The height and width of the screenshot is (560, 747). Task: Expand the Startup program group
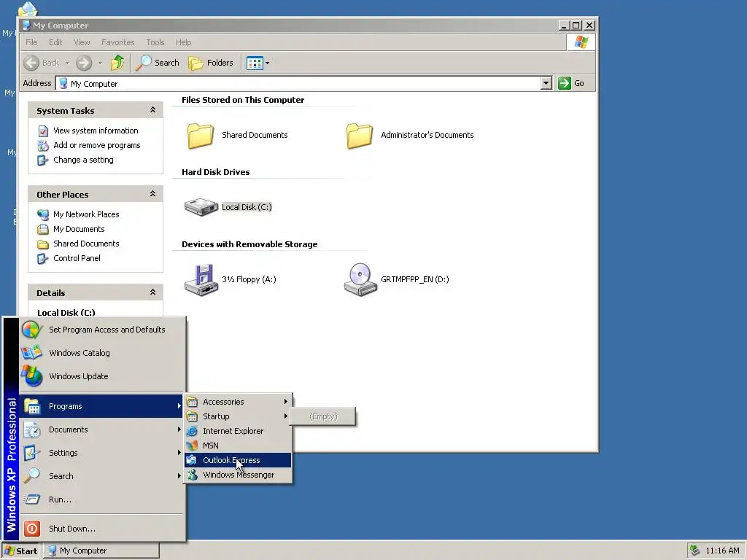point(238,416)
